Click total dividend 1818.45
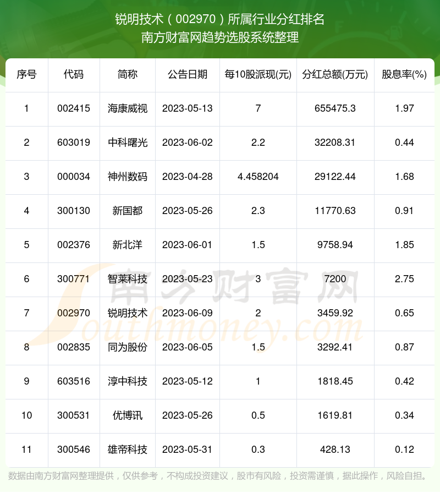This screenshot has width=440, height=504. point(335,381)
